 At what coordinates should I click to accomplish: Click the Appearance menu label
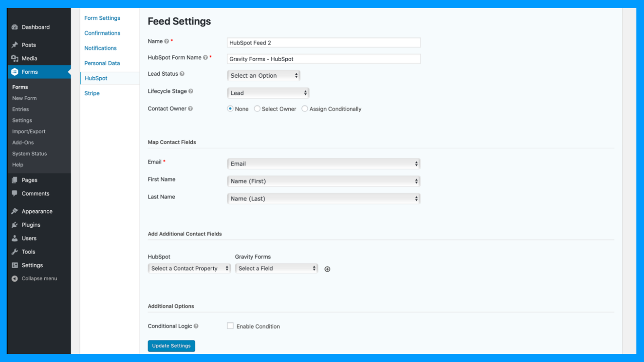pos(37,211)
